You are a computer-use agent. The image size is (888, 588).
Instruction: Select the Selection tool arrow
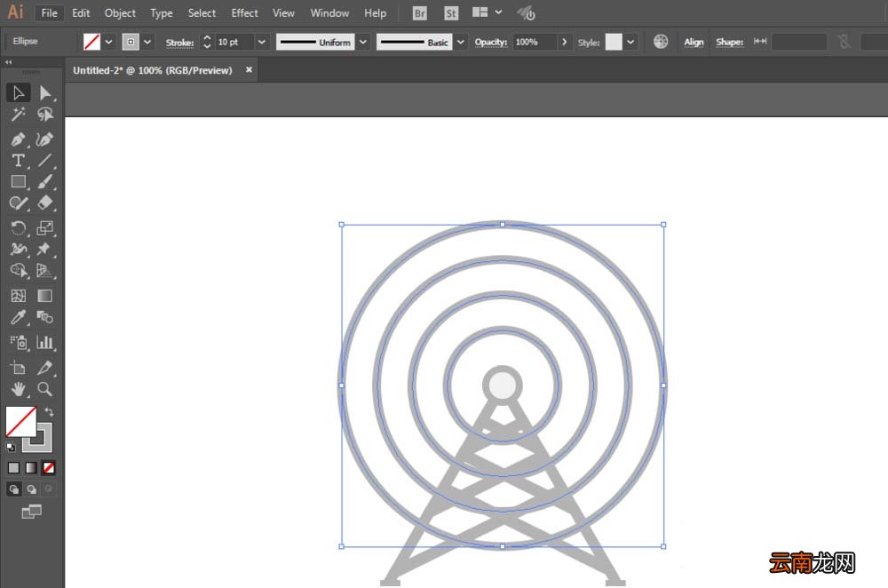[x=18, y=92]
